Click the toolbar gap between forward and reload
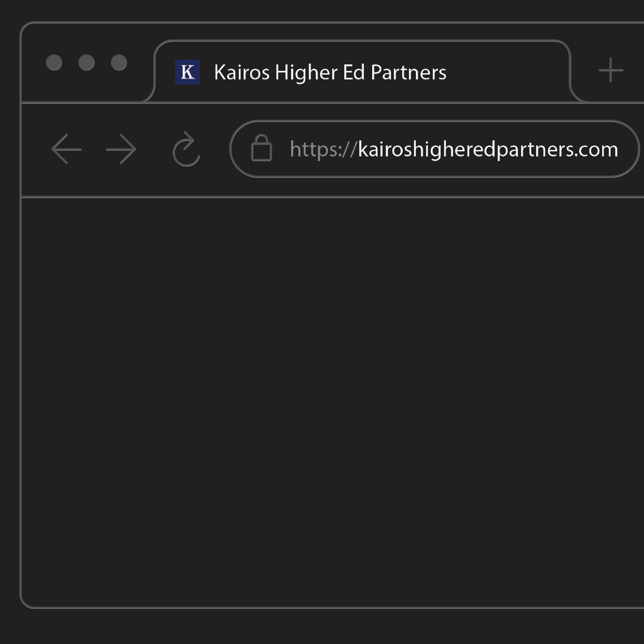The width and height of the screenshot is (644, 644). [154, 149]
